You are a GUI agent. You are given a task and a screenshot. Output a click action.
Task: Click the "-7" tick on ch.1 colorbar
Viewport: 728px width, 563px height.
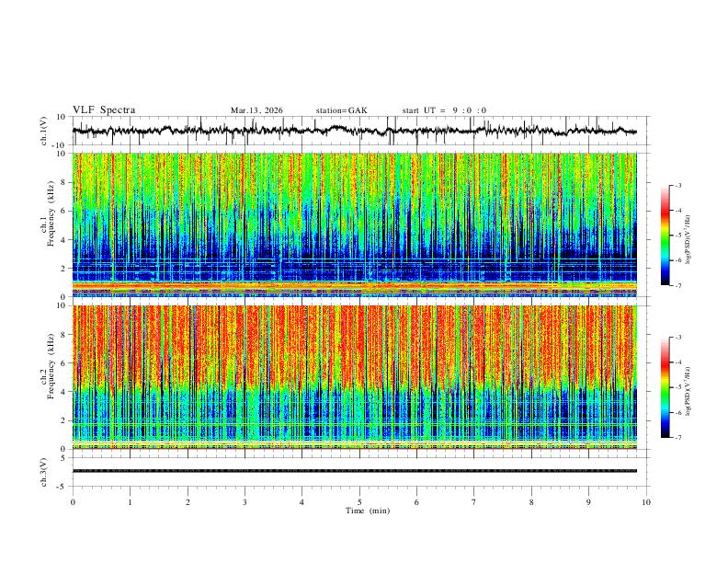tap(678, 286)
